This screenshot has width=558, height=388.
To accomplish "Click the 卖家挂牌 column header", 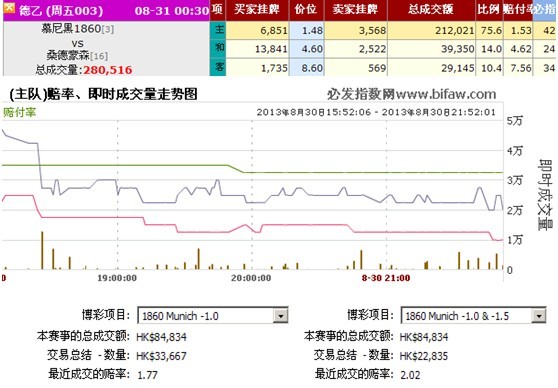I will 356,10.
